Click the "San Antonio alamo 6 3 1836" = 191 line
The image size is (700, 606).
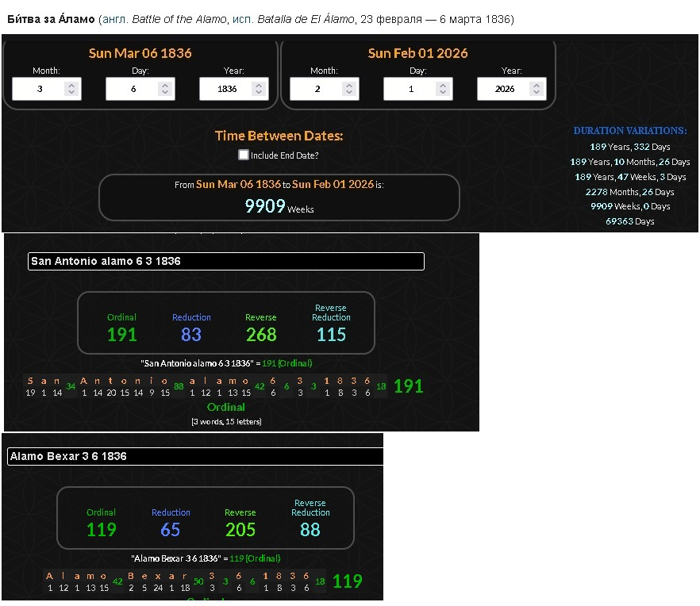click(226, 363)
